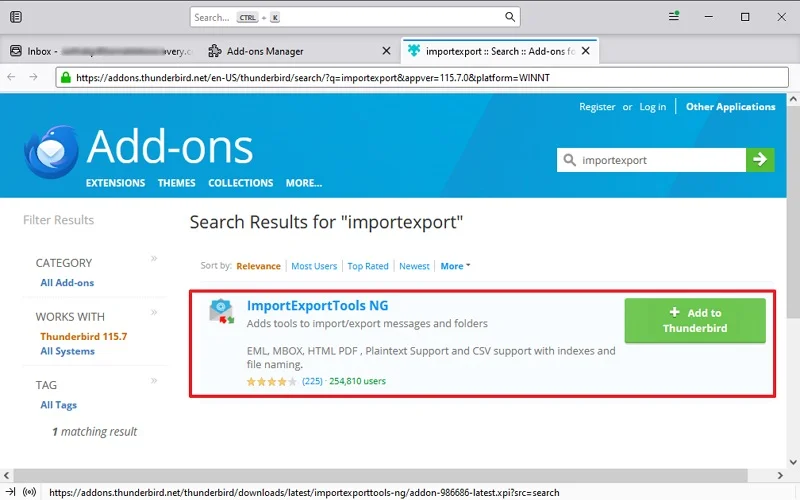This screenshot has width=800, height=500.
Task: Collapse the WORKS WITH filter chevron
Action: 154,312
